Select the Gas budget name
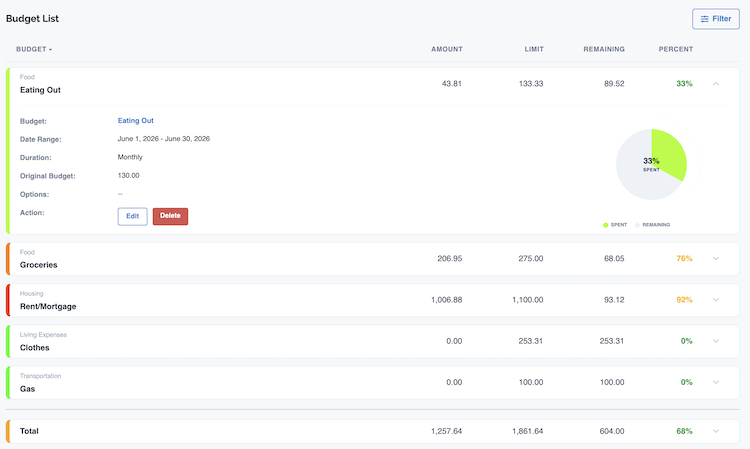Viewport: 750px width, 449px height. [27, 389]
